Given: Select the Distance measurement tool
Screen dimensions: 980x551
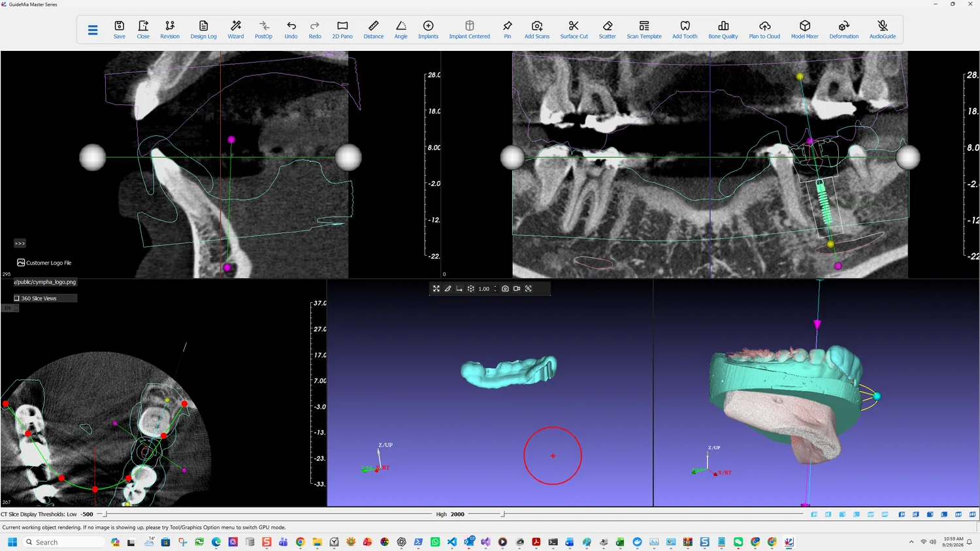Looking at the screenshot, I should [x=374, y=29].
